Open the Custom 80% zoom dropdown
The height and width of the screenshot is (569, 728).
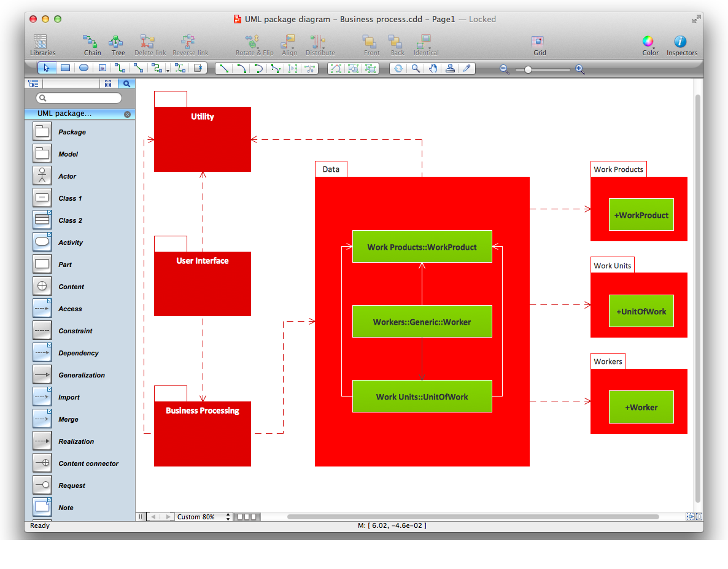click(x=202, y=517)
